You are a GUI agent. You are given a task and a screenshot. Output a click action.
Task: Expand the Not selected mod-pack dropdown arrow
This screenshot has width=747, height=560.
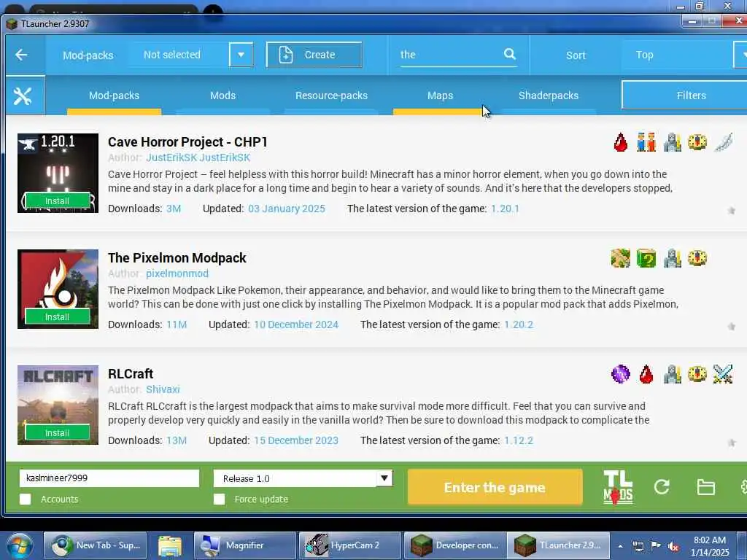(241, 55)
